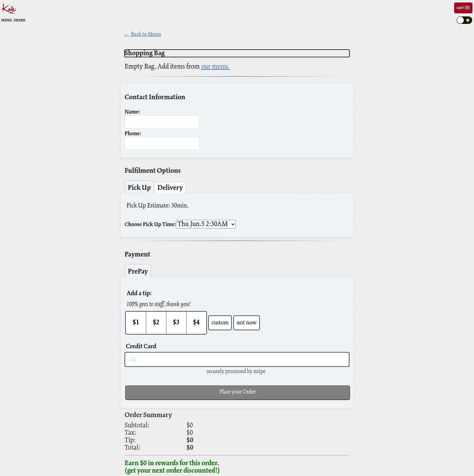Viewport: 474px width, 476px height.
Task: Choose the custom tip button
Action: point(220,323)
